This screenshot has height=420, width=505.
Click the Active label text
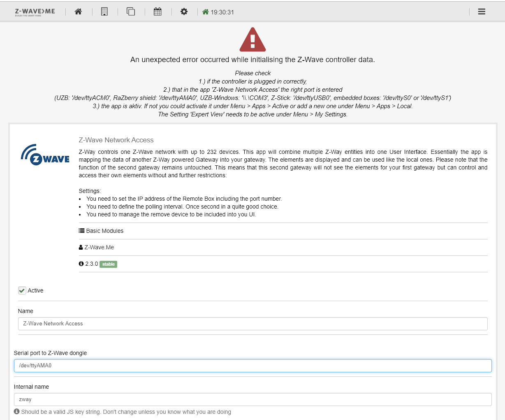pos(36,290)
